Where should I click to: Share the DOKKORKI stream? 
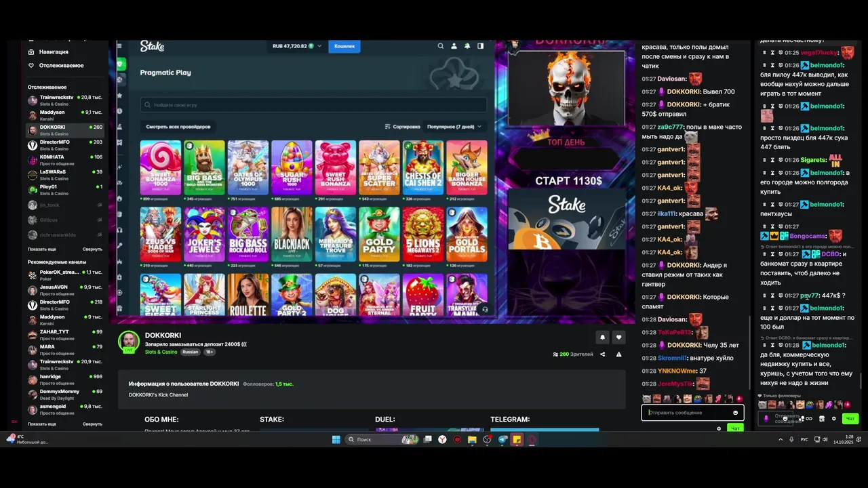[602, 354]
